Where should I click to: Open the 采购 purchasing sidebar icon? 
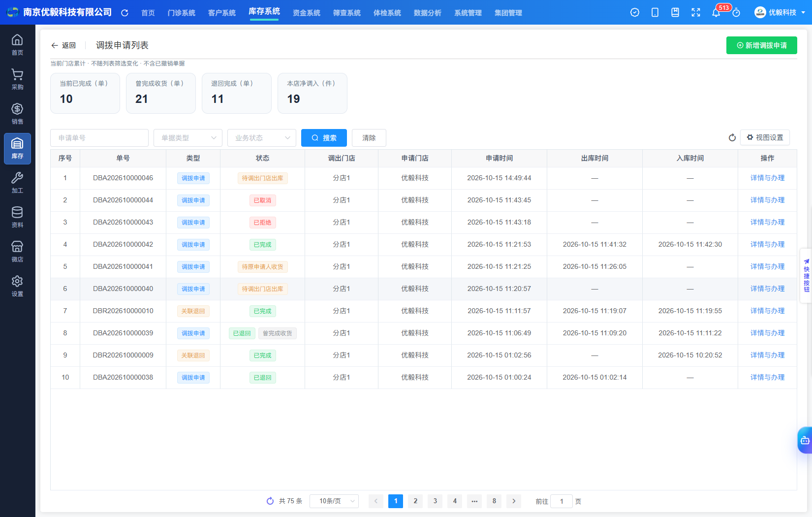click(17, 79)
